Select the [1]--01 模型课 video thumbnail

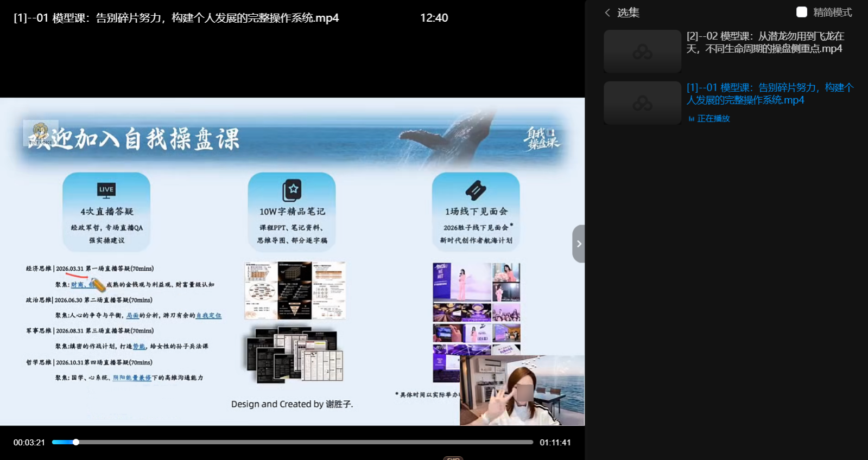[642, 103]
